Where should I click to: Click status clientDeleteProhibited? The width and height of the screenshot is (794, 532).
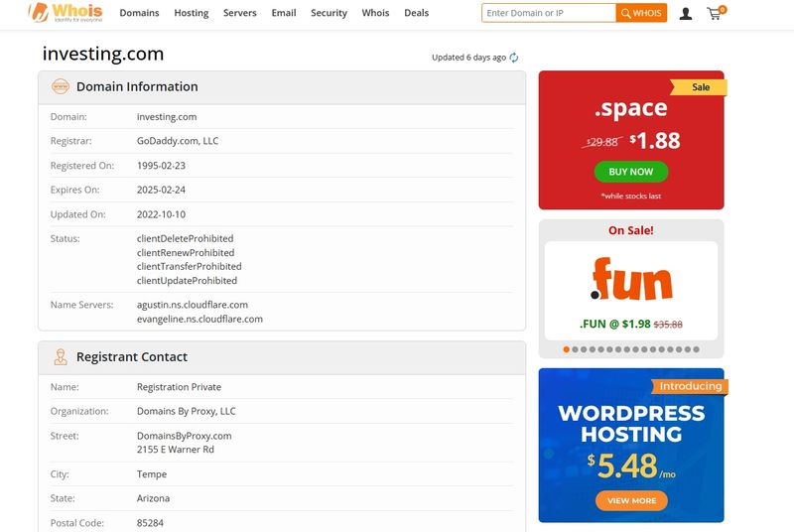point(185,238)
